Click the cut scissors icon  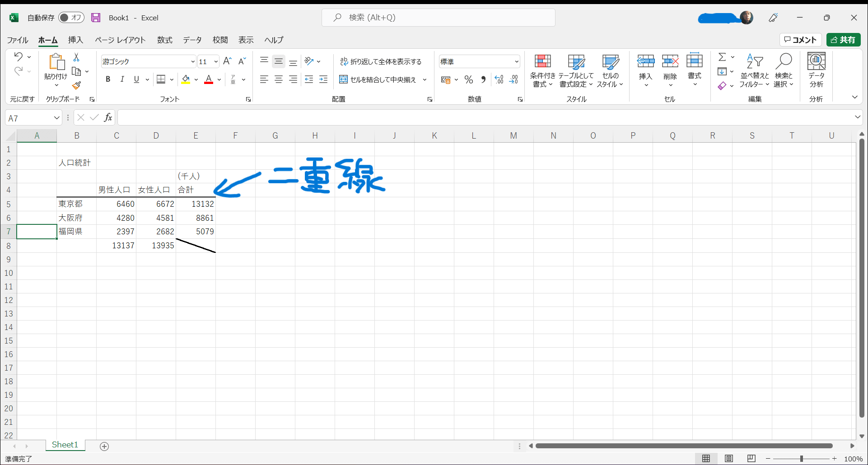tap(76, 57)
